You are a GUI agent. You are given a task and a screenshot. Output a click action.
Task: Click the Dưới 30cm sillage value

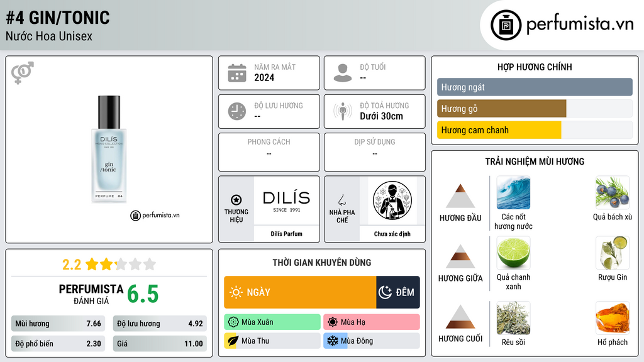point(381,116)
